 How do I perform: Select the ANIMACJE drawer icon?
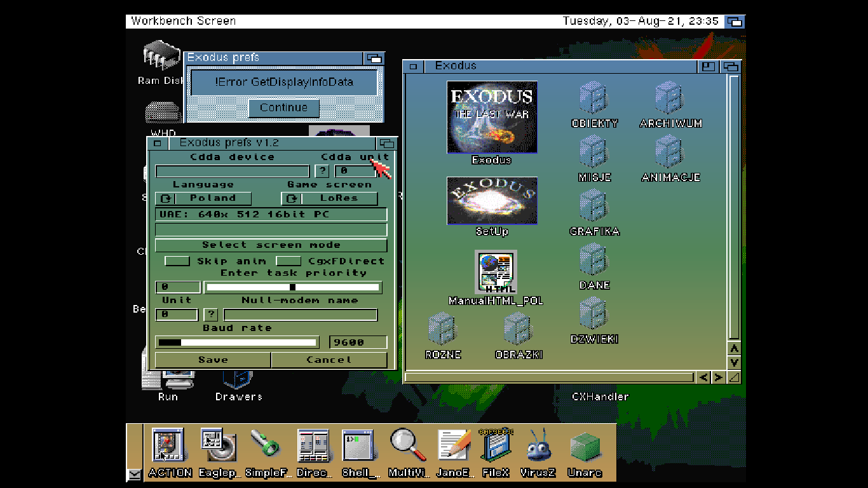click(670, 152)
